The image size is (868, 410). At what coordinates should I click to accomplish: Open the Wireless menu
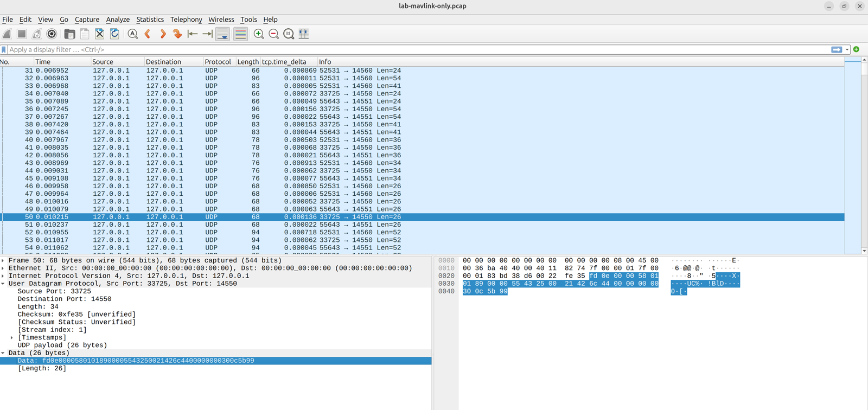click(221, 20)
